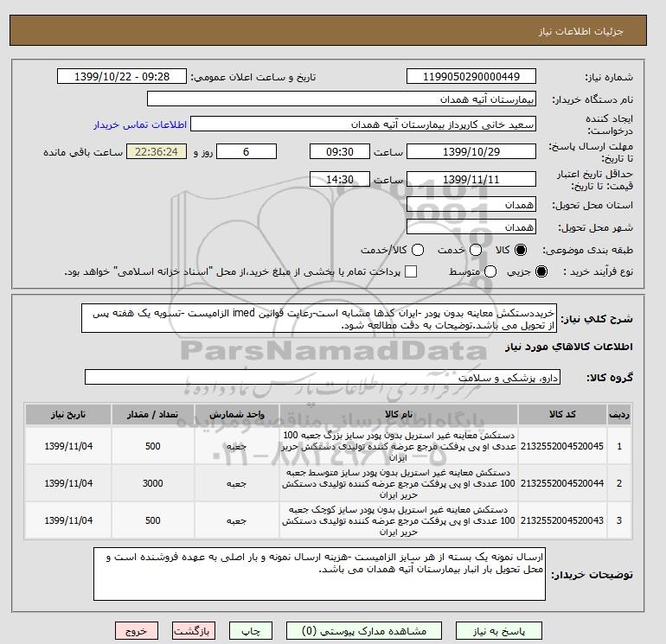Select the خدمت radio button
The width and height of the screenshot is (666, 644).
pos(476,250)
